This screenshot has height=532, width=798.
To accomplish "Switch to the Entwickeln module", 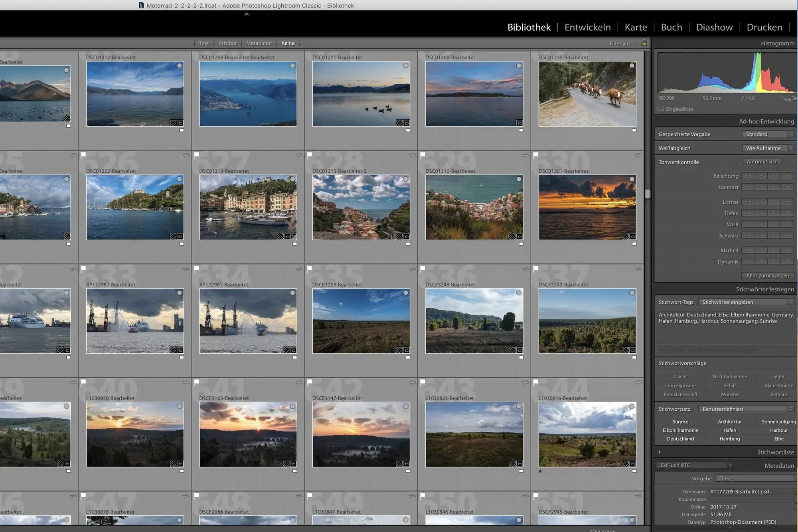I will tap(587, 27).
